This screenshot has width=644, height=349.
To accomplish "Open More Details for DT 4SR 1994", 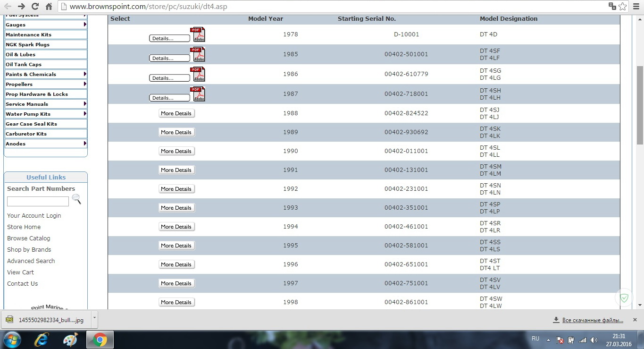I will pyautogui.click(x=176, y=227).
